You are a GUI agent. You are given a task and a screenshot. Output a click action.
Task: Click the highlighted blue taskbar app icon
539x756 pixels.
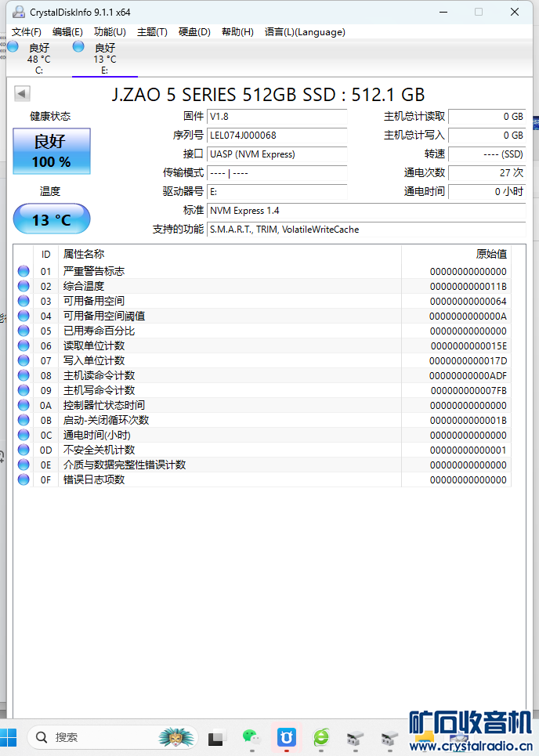pyautogui.click(x=287, y=736)
